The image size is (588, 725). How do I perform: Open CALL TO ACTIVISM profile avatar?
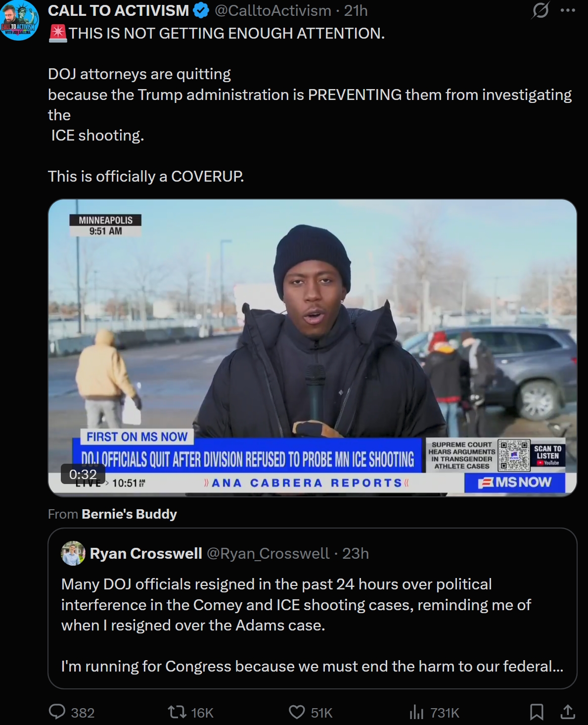point(19,20)
